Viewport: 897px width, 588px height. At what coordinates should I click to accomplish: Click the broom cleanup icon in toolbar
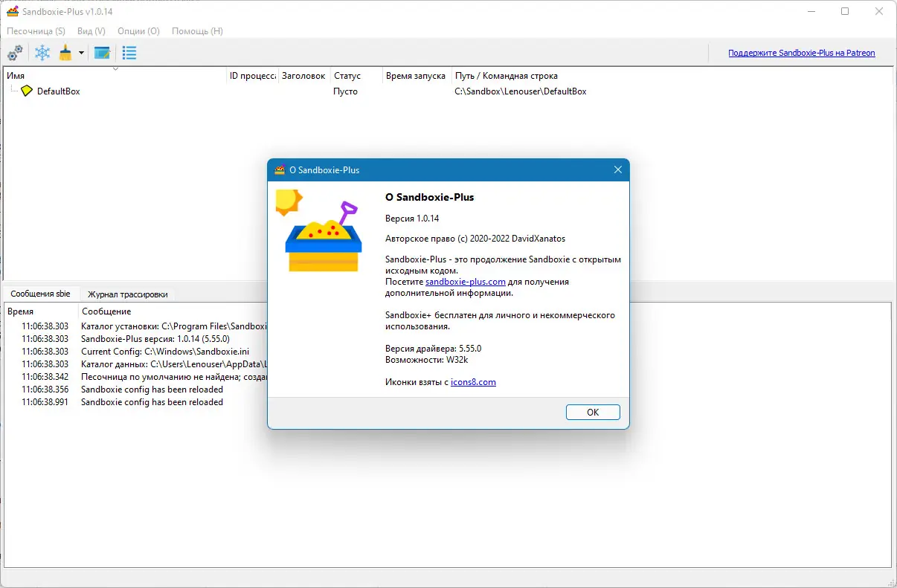65,53
